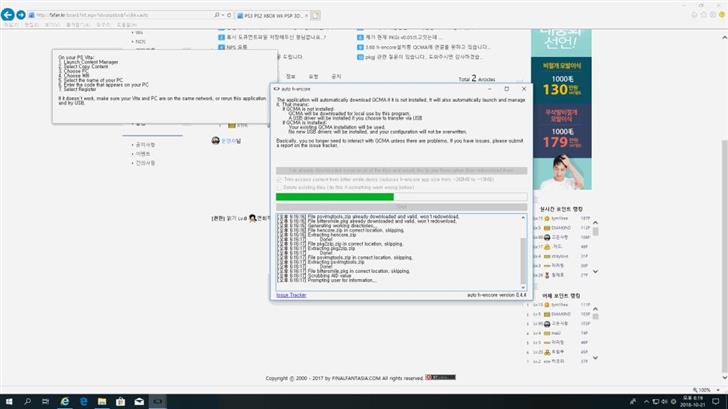The image size is (728, 409).
Task: Open DIAMOND user in realtime ranking list
Action: (561, 228)
